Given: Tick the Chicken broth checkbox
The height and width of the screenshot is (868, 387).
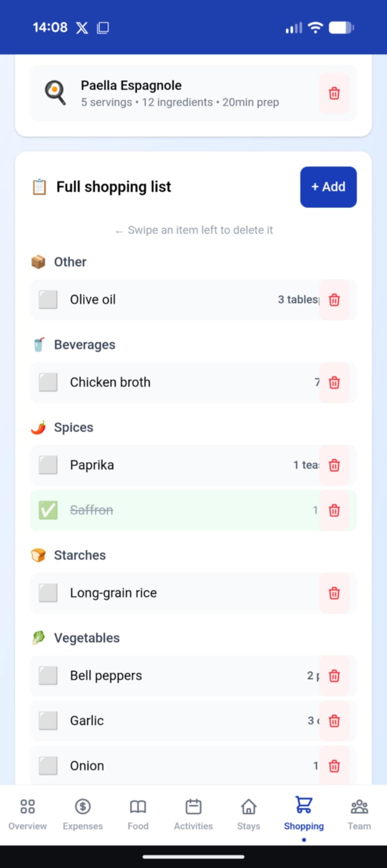Looking at the screenshot, I should [48, 382].
